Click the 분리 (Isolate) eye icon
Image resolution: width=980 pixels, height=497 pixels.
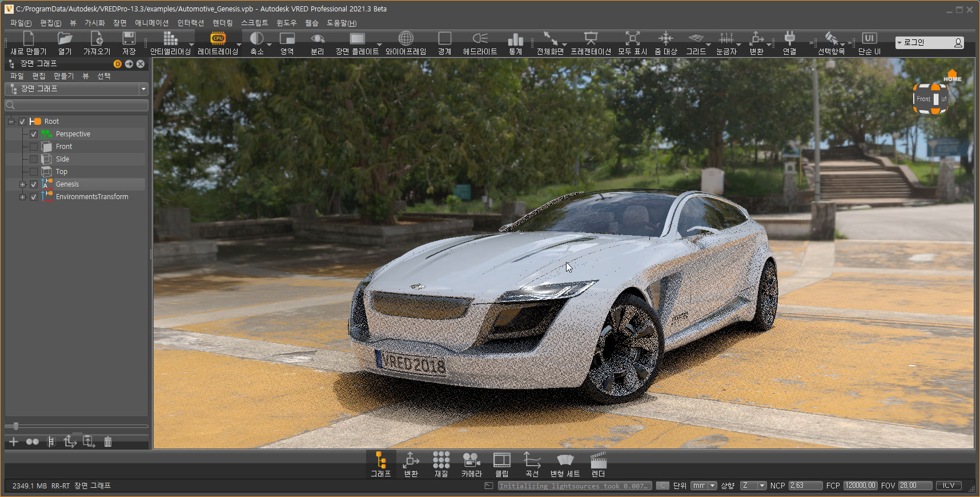pyautogui.click(x=318, y=38)
